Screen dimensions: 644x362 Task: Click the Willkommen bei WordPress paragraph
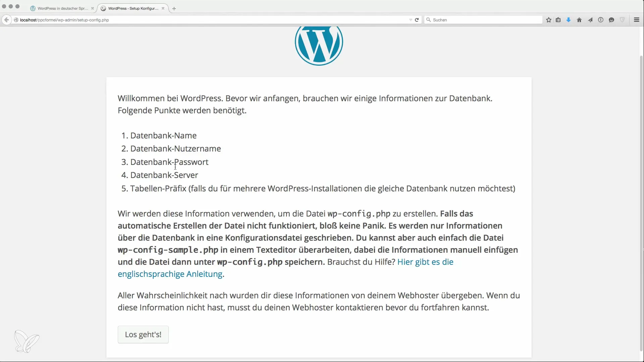click(305, 104)
